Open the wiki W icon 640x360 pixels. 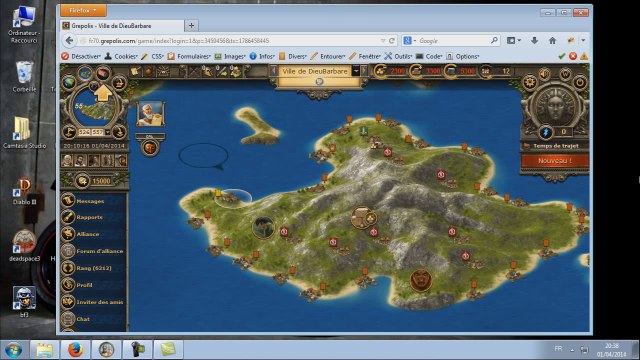(565, 74)
